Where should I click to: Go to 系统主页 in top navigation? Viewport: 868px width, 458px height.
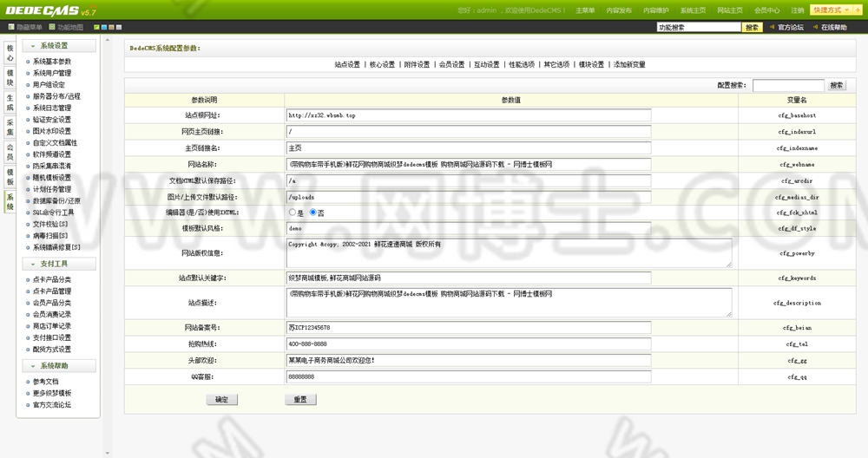tap(693, 10)
